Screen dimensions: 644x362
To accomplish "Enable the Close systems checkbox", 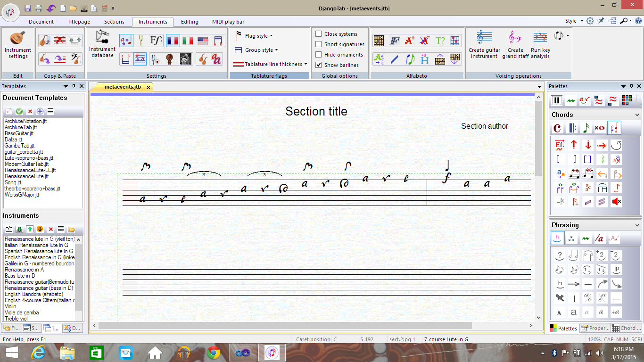I will (x=319, y=34).
